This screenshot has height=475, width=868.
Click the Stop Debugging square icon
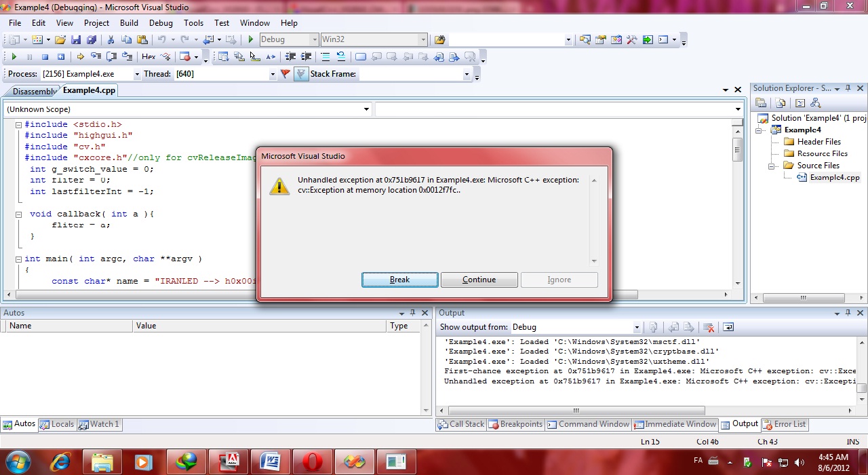coord(45,57)
